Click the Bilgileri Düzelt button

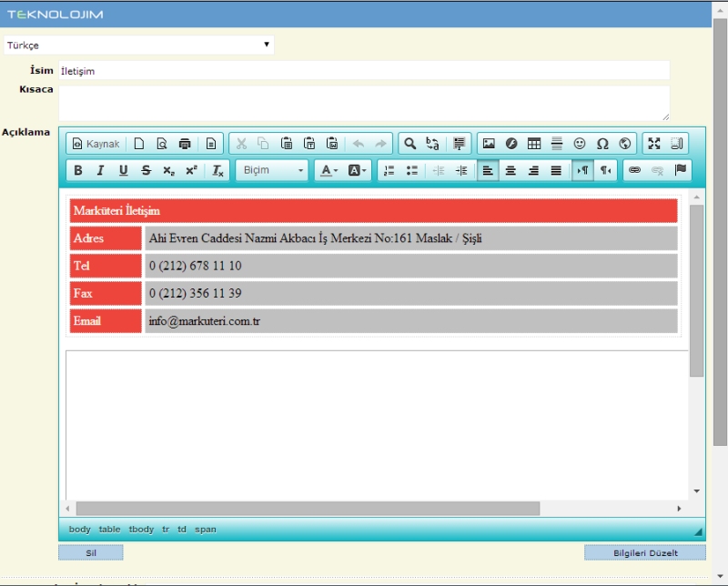coord(645,552)
